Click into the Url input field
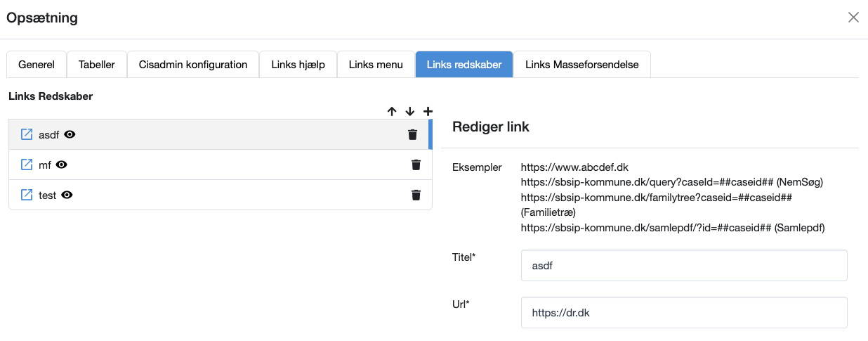 click(x=683, y=313)
